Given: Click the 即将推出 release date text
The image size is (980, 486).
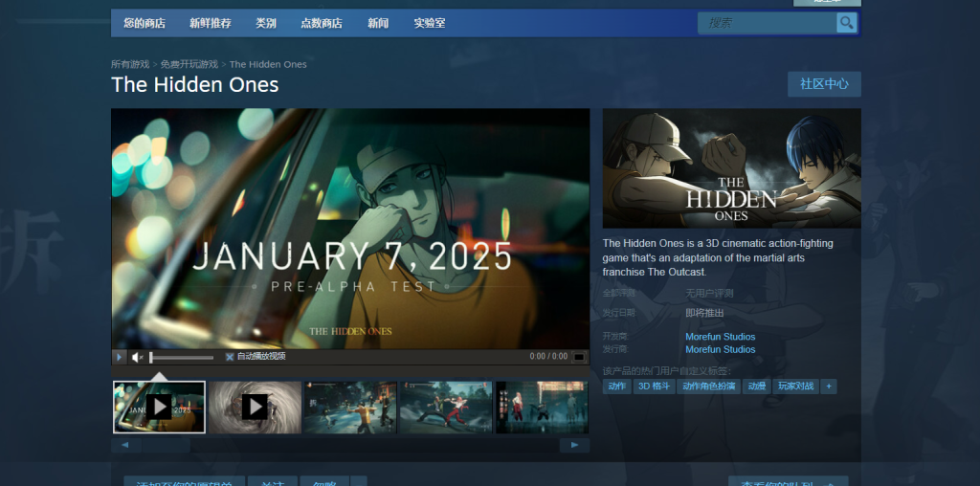Looking at the screenshot, I should click(x=704, y=313).
